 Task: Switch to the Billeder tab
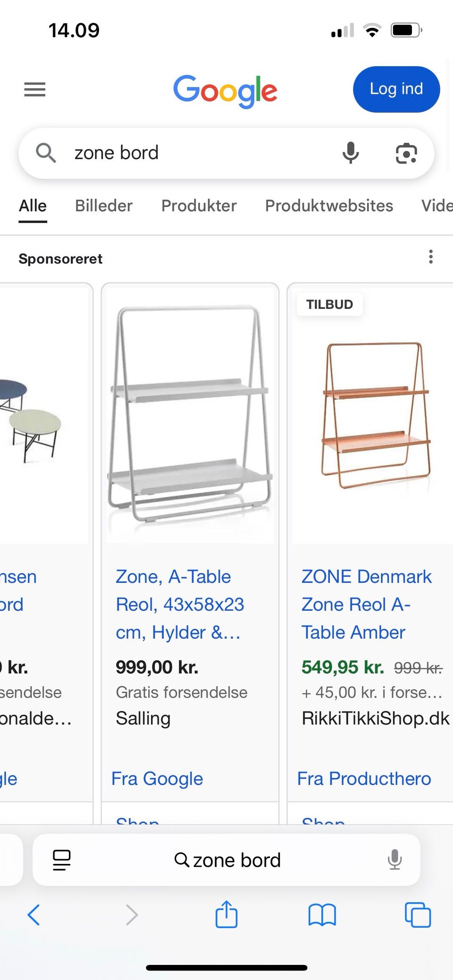click(x=104, y=206)
